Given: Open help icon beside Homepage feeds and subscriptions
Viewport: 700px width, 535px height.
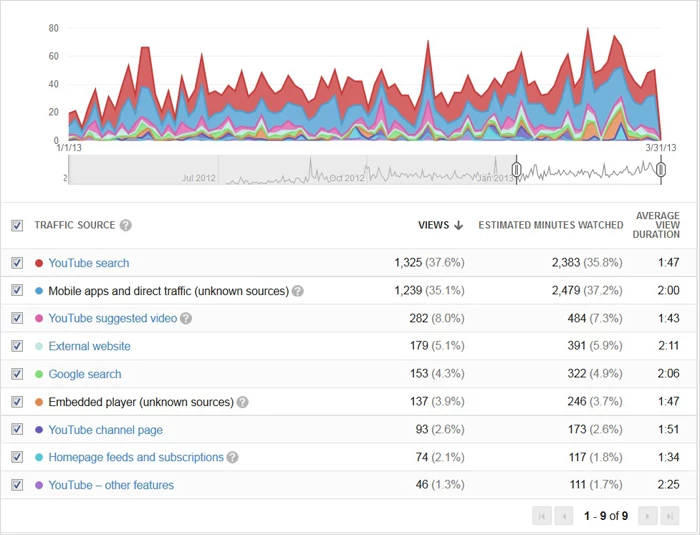Looking at the screenshot, I should 232,457.
